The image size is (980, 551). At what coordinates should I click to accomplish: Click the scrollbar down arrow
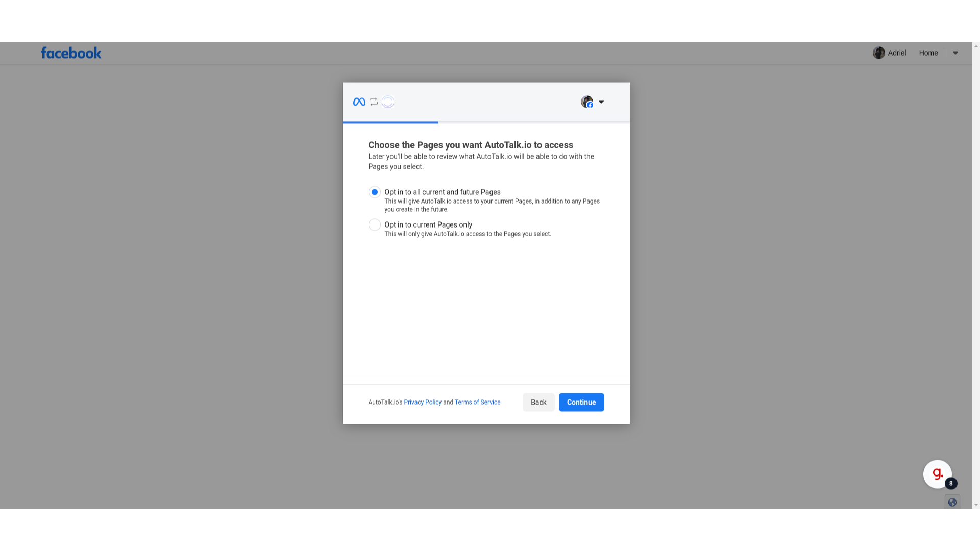(976, 505)
